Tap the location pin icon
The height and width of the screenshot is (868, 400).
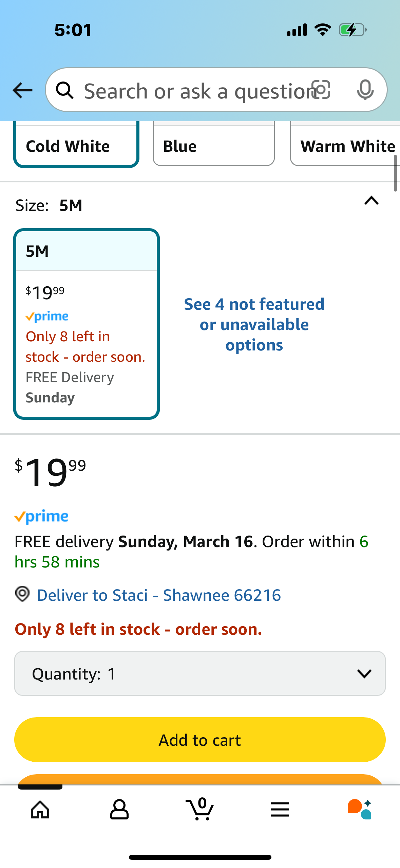pos(22,594)
